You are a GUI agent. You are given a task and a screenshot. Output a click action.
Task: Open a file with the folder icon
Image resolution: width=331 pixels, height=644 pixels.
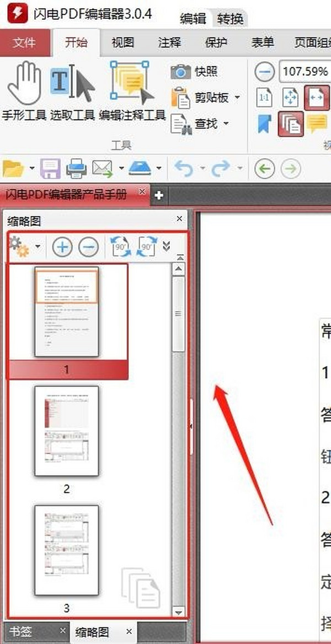(x=13, y=168)
